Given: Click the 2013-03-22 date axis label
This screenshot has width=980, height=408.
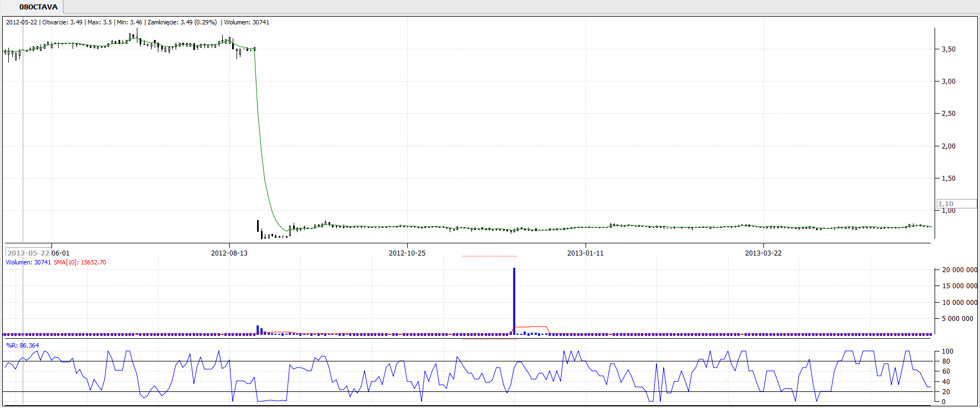Looking at the screenshot, I should click(763, 253).
